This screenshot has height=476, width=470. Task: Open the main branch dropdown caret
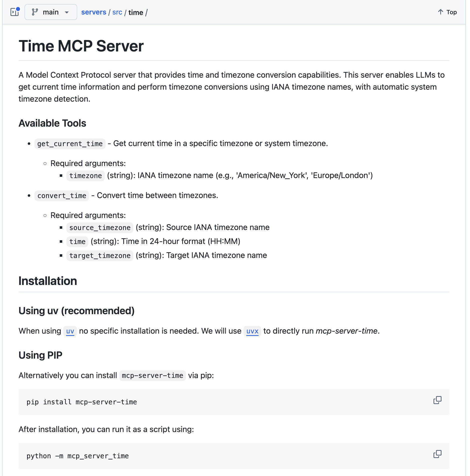(67, 12)
